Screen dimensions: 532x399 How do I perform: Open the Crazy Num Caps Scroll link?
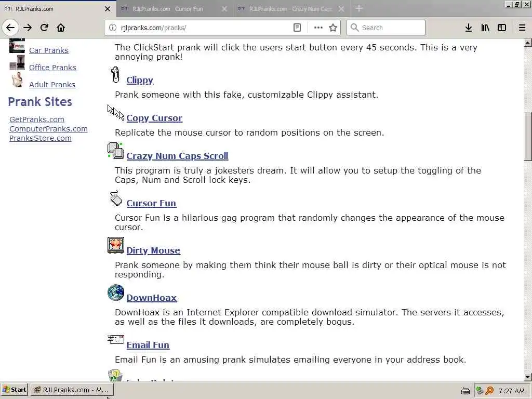pos(178,156)
